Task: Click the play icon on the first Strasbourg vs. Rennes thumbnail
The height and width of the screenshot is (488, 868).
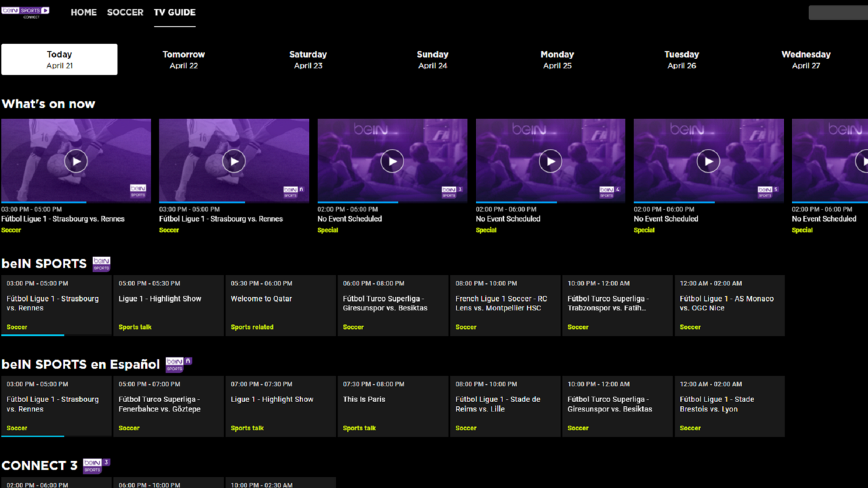Action: point(76,161)
